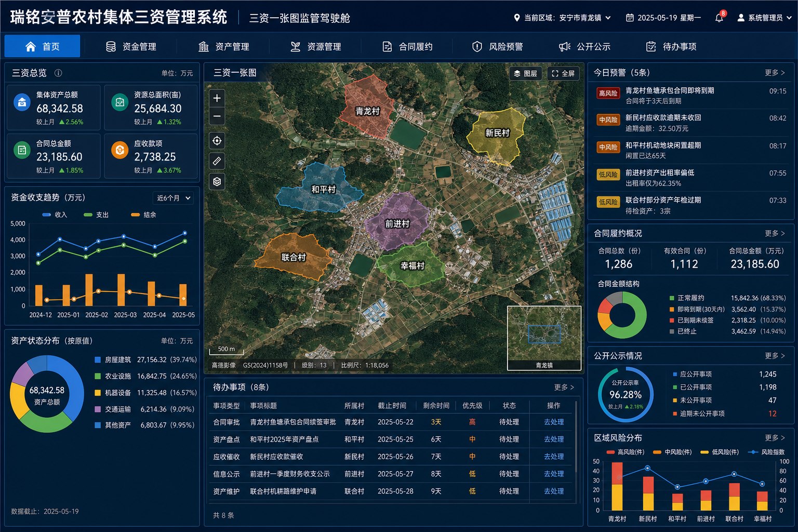The image size is (798, 532).
Task: Toggle 低风险(件) legend in risk chart
Action: coord(720,452)
